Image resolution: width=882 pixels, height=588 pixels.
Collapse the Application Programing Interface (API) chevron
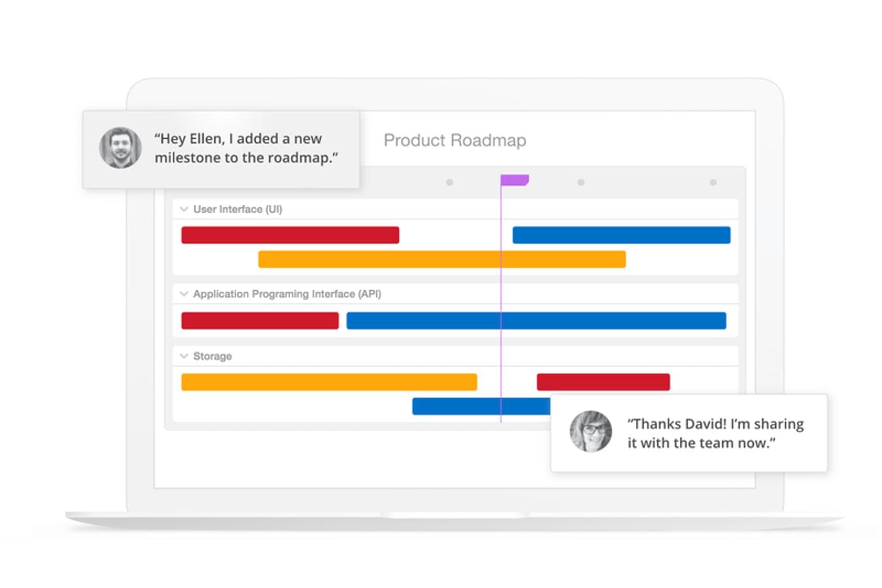pos(184,294)
